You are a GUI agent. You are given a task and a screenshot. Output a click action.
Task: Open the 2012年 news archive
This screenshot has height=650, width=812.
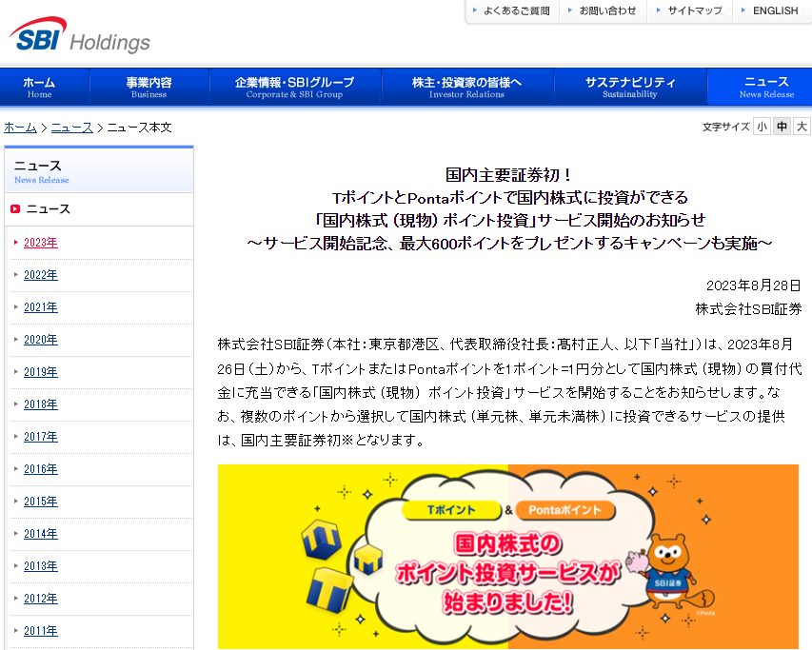40,599
